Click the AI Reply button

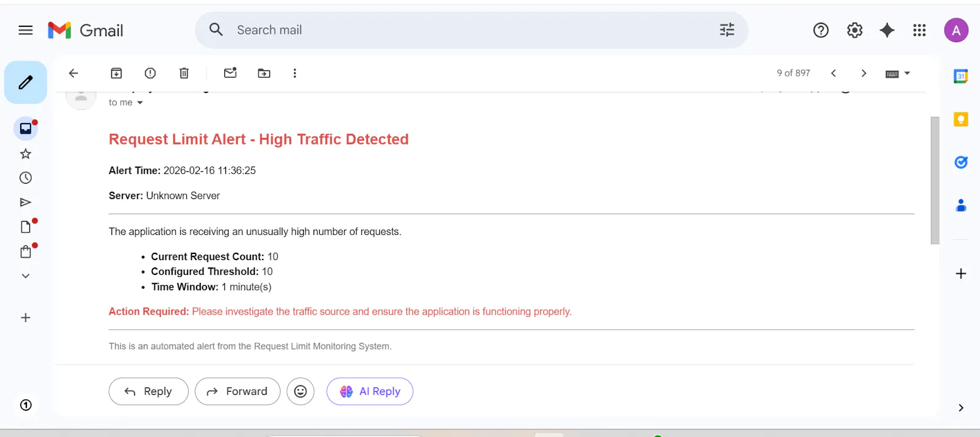pyautogui.click(x=370, y=391)
